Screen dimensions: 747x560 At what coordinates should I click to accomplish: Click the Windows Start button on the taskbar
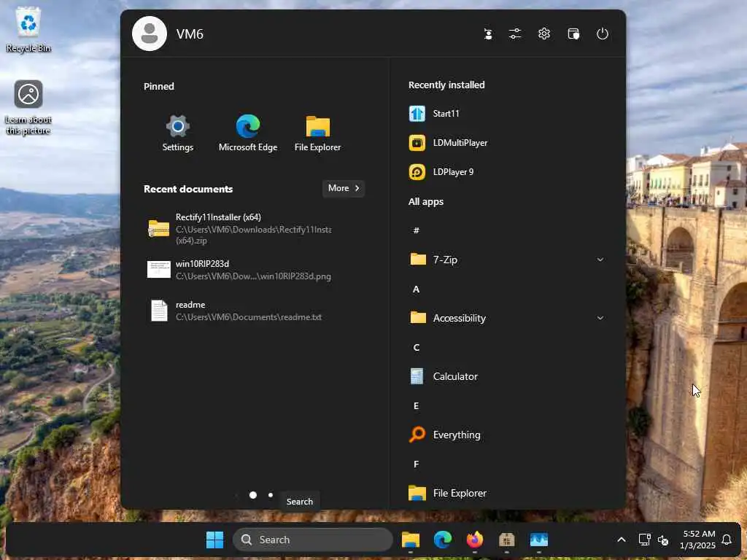[214, 540]
